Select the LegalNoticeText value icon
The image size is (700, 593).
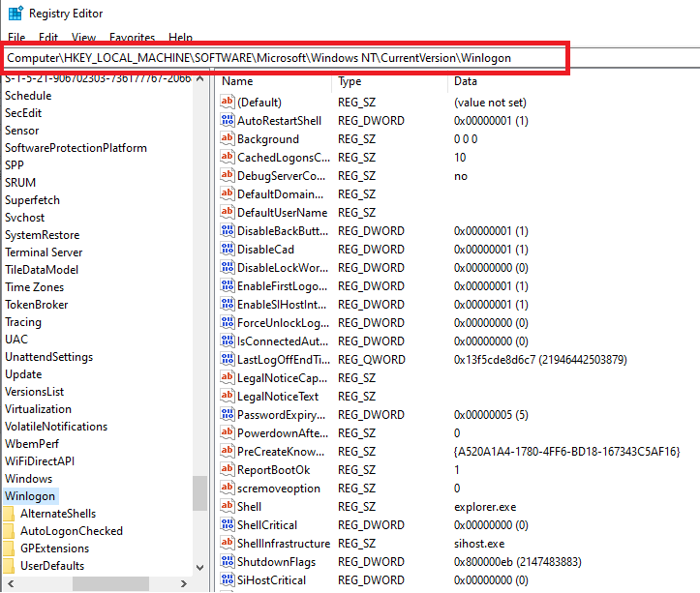coord(228,397)
